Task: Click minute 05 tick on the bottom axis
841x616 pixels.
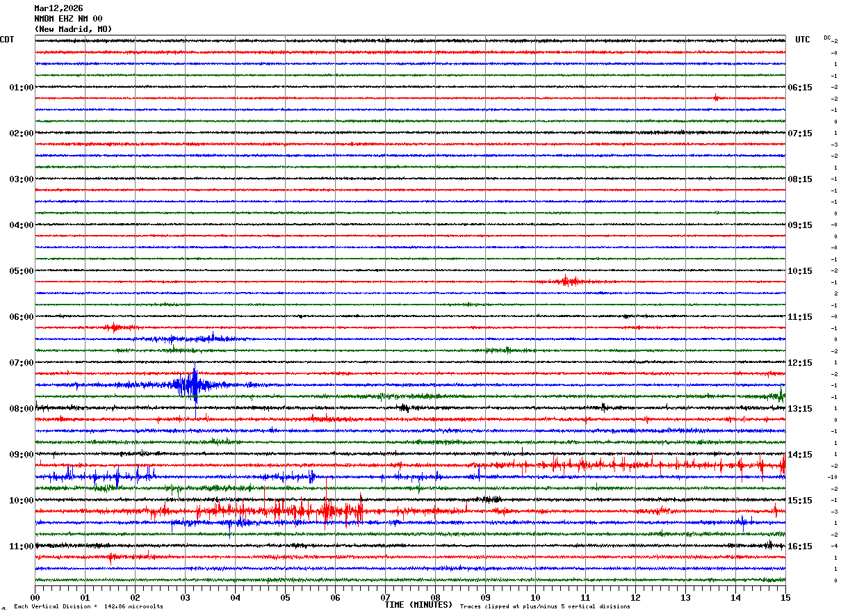Action: [x=285, y=597]
